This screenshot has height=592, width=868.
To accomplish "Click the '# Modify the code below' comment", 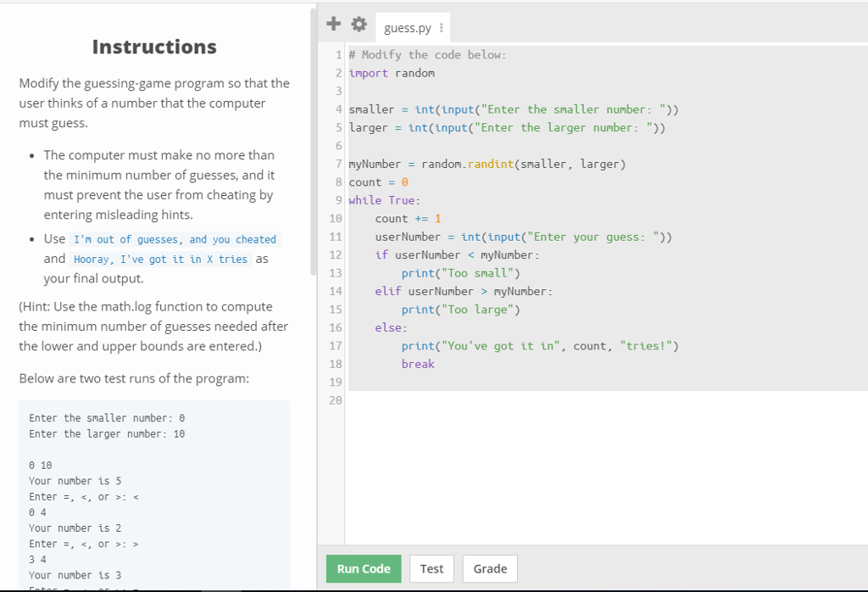I will [x=427, y=55].
